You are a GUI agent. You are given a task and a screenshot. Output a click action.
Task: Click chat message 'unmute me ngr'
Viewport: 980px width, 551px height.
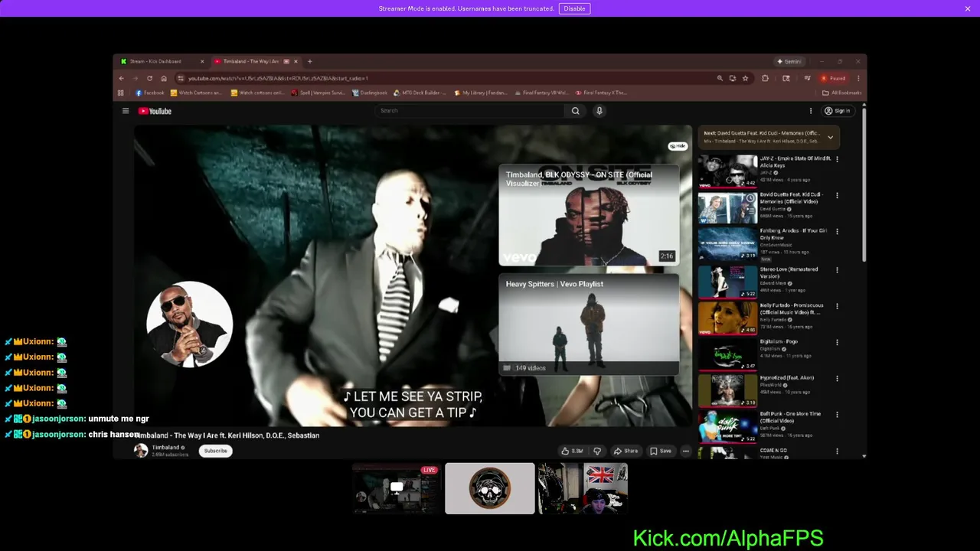click(x=119, y=419)
